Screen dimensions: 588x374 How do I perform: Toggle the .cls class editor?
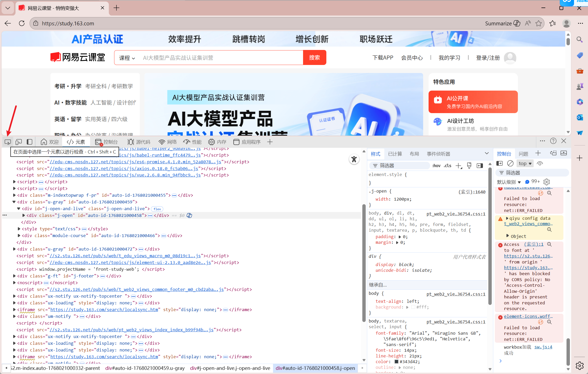pyautogui.click(x=447, y=166)
